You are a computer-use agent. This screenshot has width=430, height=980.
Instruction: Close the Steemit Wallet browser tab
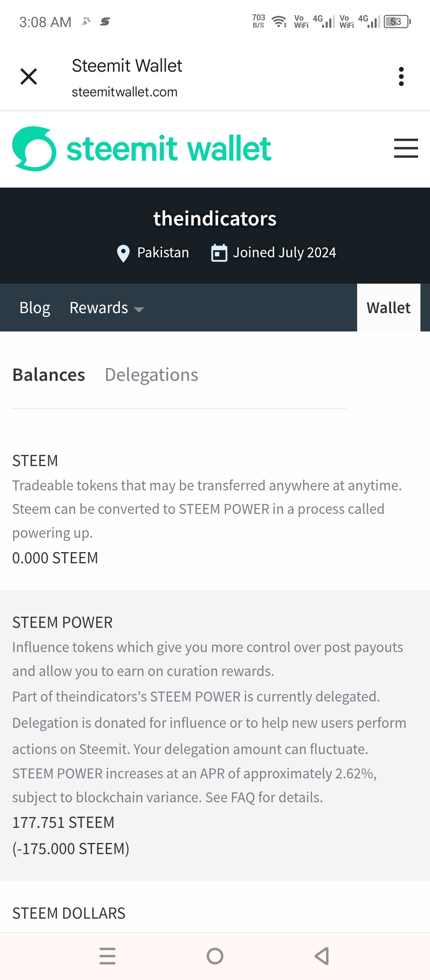point(29,76)
